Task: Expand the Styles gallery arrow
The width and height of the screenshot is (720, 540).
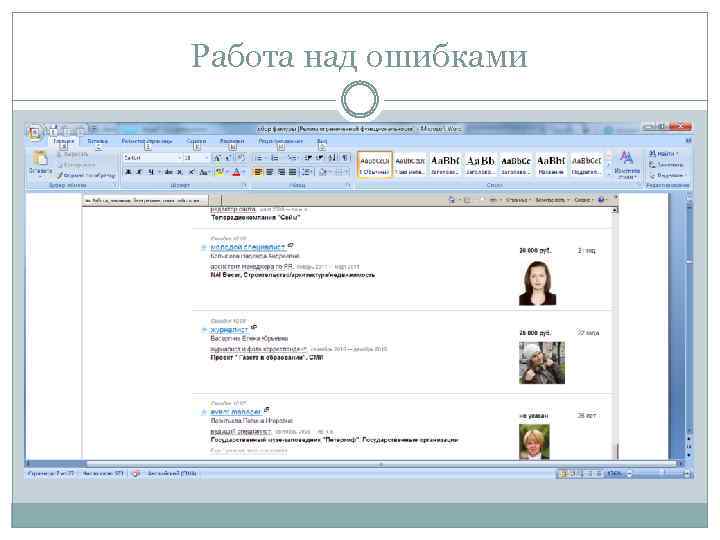Action: 609,174
